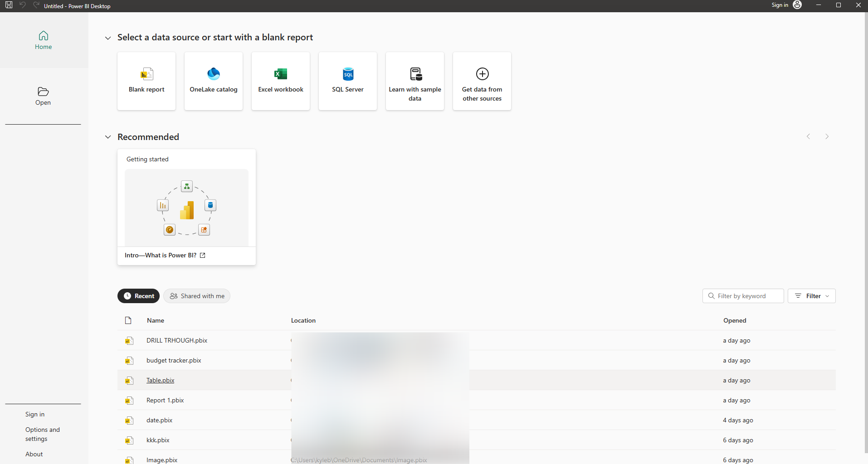Sort files by Opened column
868x464 pixels.
click(735, 320)
